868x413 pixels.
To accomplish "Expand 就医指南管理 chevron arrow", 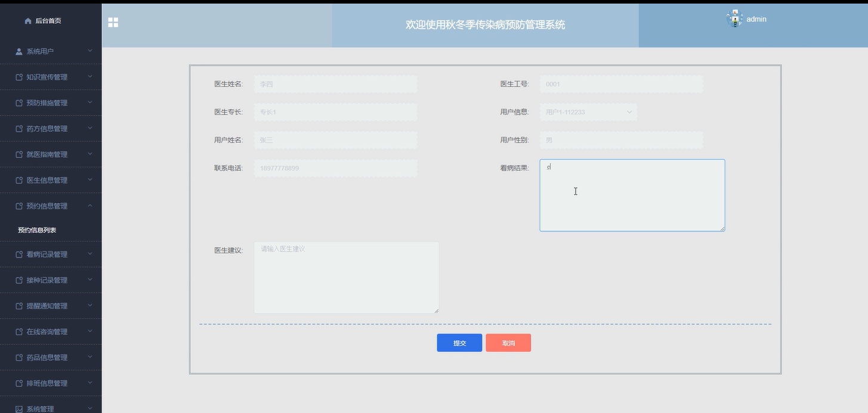I will [x=90, y=154].
